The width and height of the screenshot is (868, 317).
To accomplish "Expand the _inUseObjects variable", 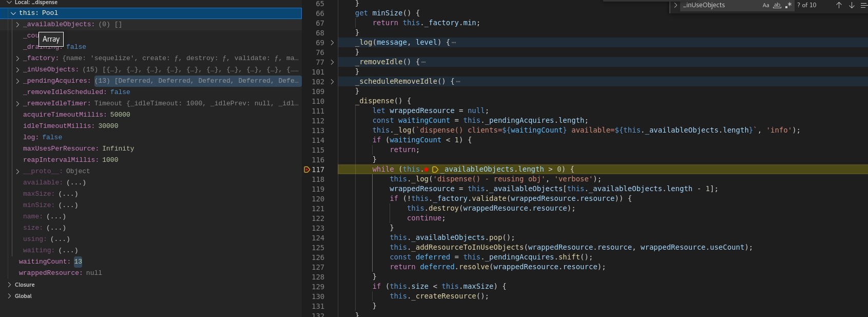I will 17,69.
